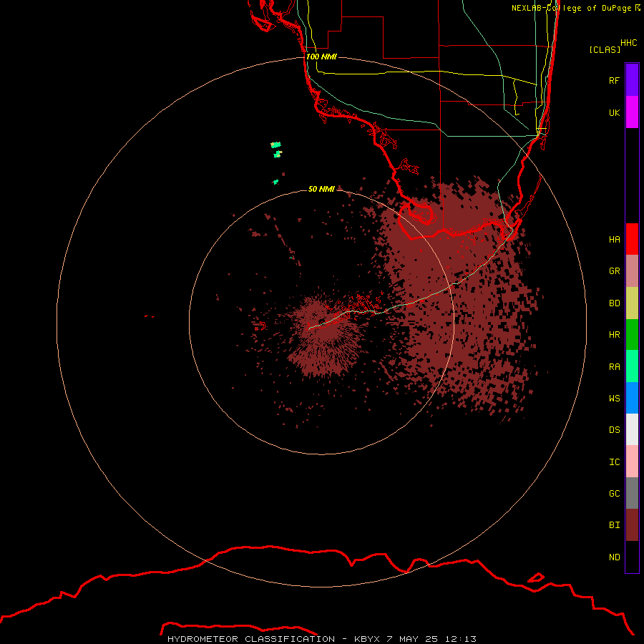This screenshot has height=644, width=644.
Task: Click the Hydrometeor Classification KBYX title text
Action: (x=322, y=639)
